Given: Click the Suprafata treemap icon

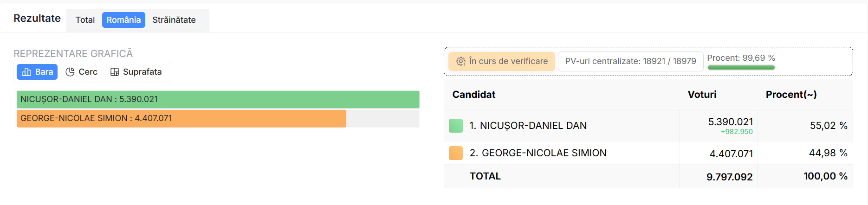Looking at the screenshot, I should 115,72.
